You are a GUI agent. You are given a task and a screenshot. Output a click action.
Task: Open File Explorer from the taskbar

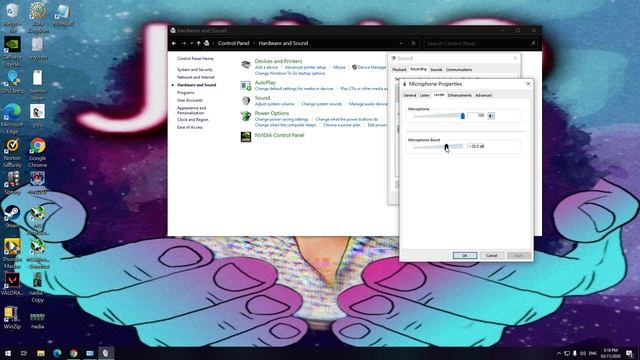tap(41, 353)
